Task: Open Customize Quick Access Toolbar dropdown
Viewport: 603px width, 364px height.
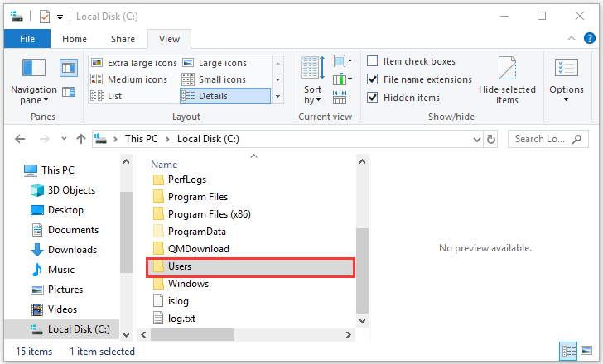Action: coord(60,17)
